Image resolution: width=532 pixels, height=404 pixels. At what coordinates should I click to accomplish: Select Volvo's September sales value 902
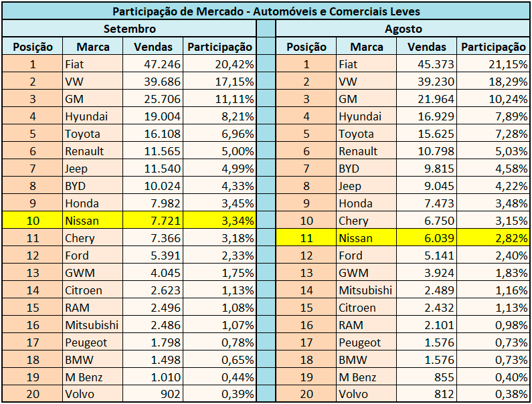153,395
